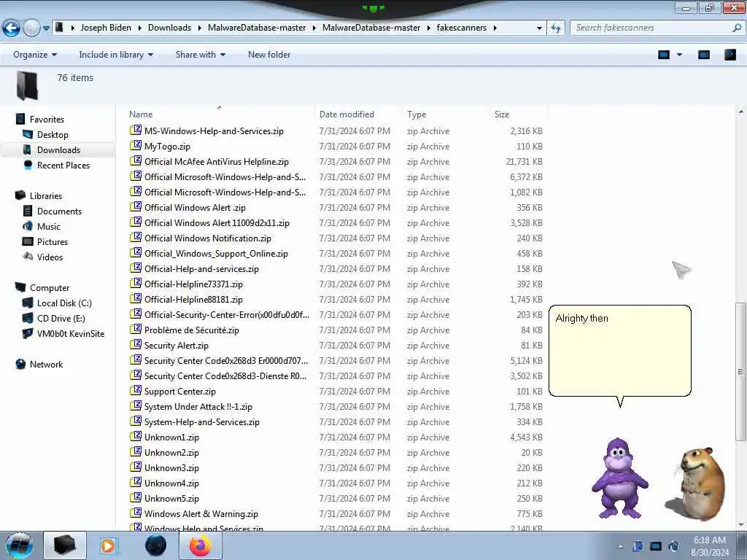Select Official_Windows_Support_Online.zip icon
The image size is (747, 560).
[136, 252]
